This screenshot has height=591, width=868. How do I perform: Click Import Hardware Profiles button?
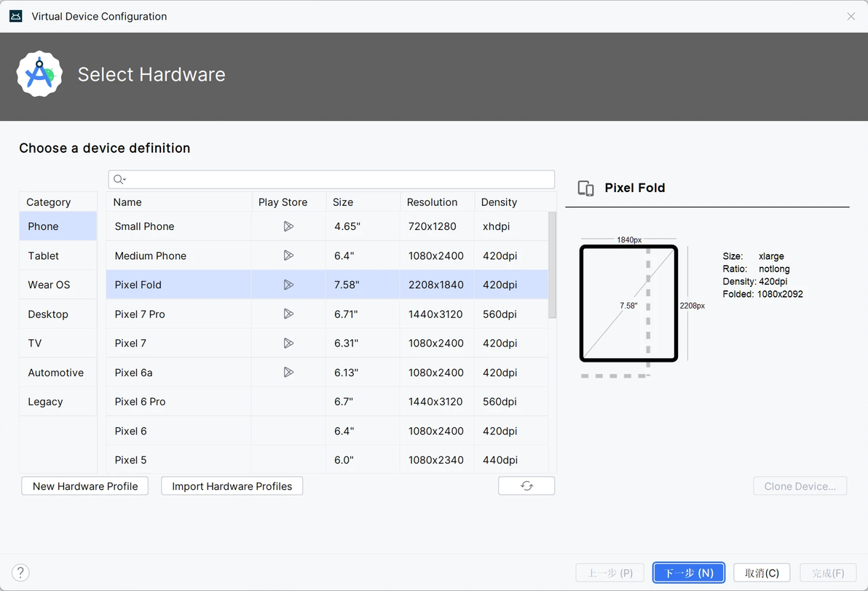click(232, 486)
